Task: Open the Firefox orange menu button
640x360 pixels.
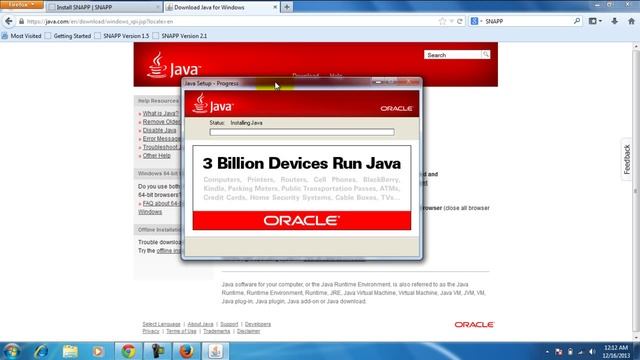Action: click(21, 4)
